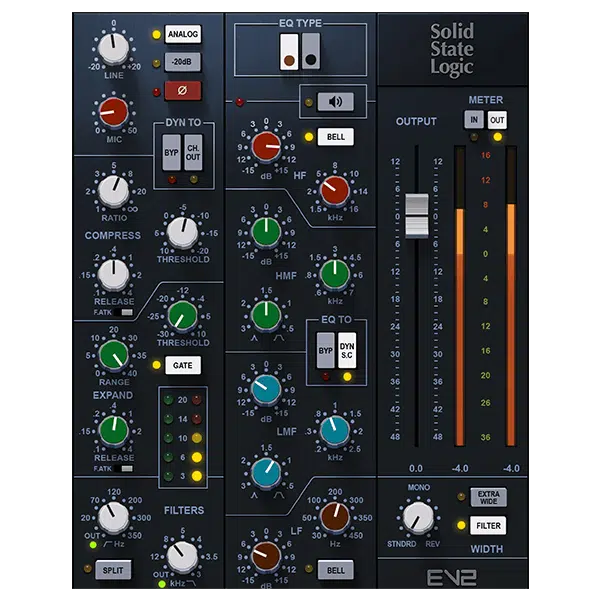Click the EV2 logo
This screenshot has width=600, height=600.
click(452, 578)
